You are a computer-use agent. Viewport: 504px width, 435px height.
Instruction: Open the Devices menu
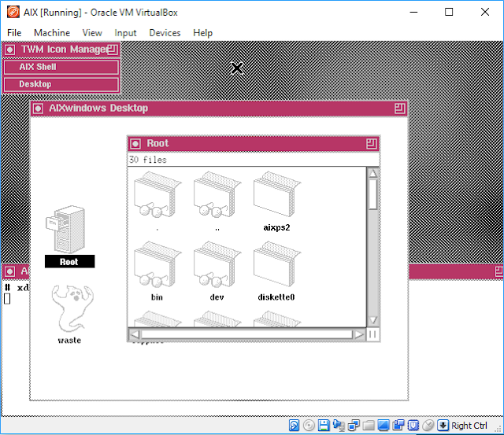[165, 33]
